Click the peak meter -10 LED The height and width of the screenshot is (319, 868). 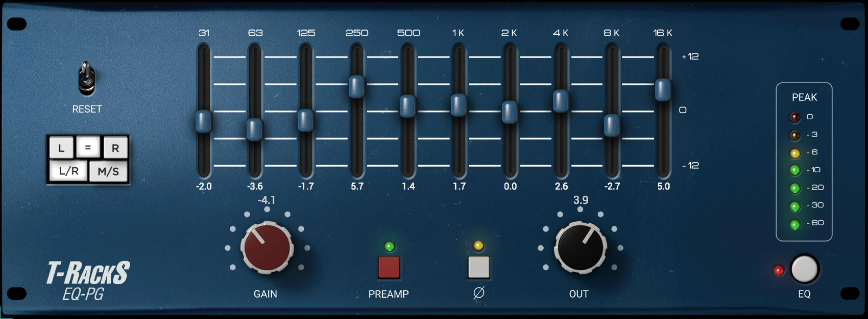tap(795, 170)
